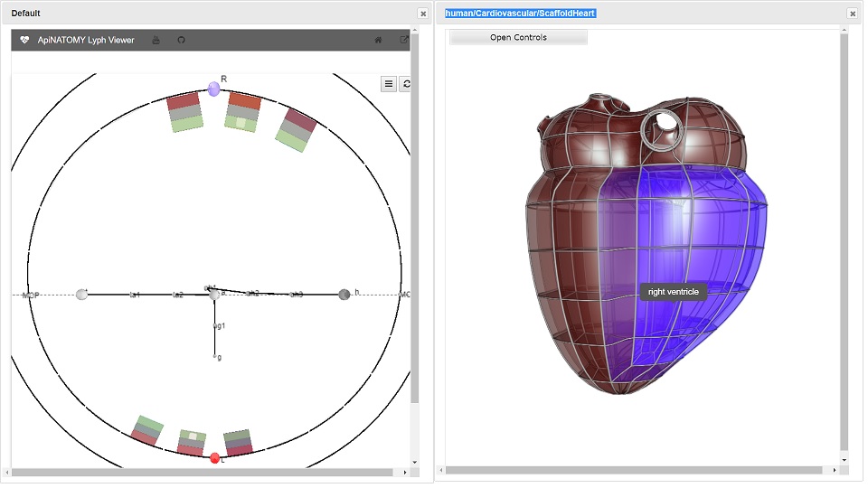Close the Default panel
Screen dimensions: 868x488
pyautogui.click(x=423, y=14)
